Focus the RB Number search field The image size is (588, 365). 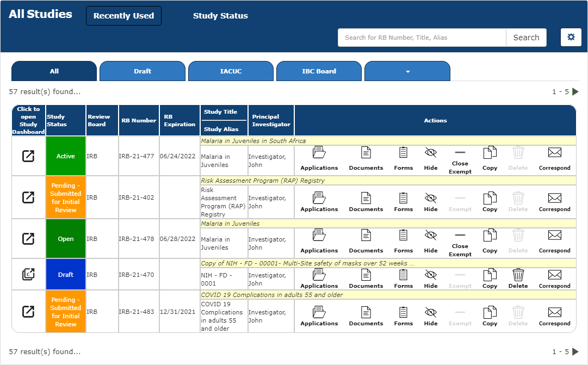tap(422, 38)
